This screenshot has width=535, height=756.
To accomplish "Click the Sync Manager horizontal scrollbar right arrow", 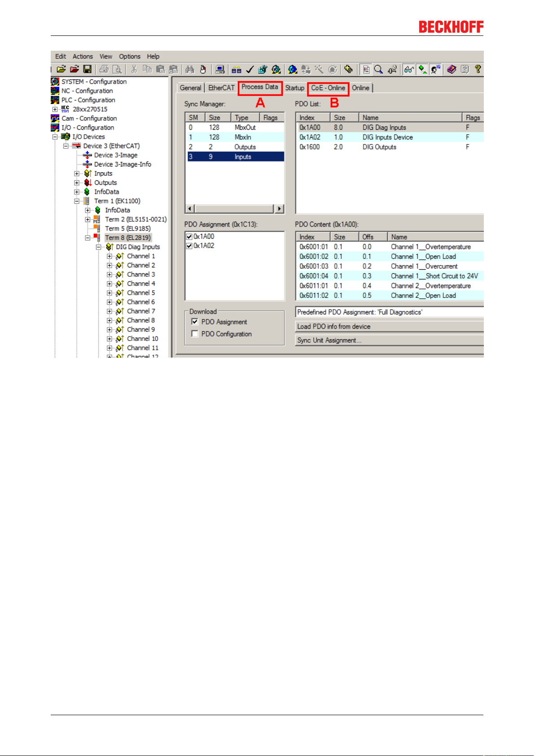I will coord(280,209).
